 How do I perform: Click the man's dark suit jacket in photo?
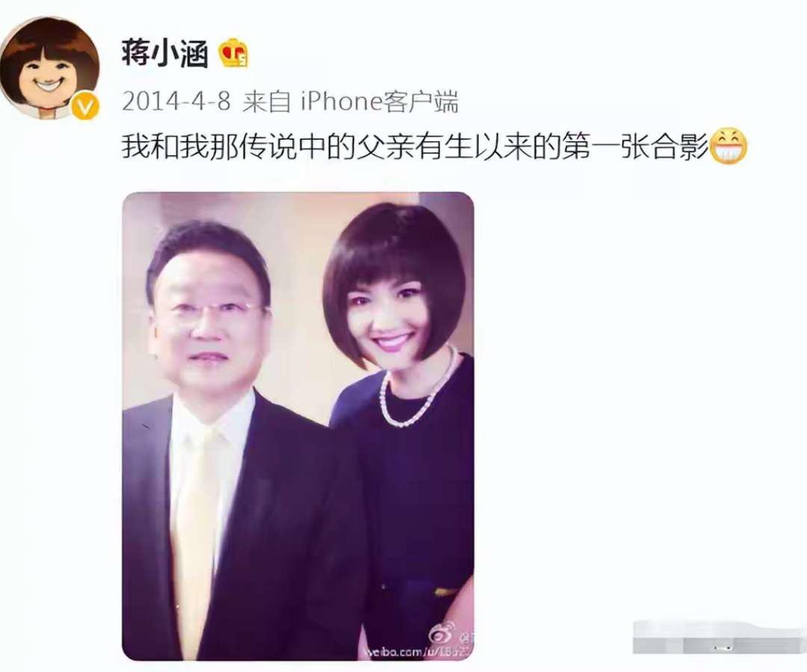[x=241, y=529]
